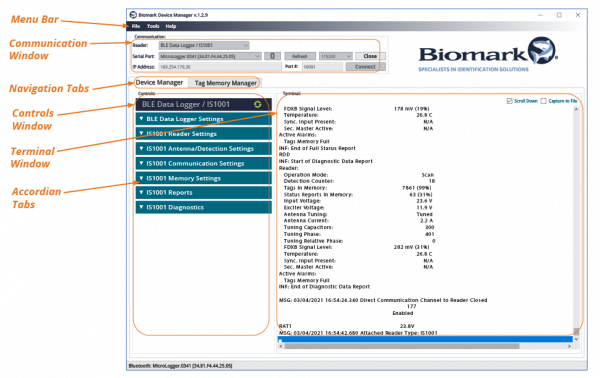Expand IS1001 Reports accordion
600x378 pixels.
[x=204, y=192]
